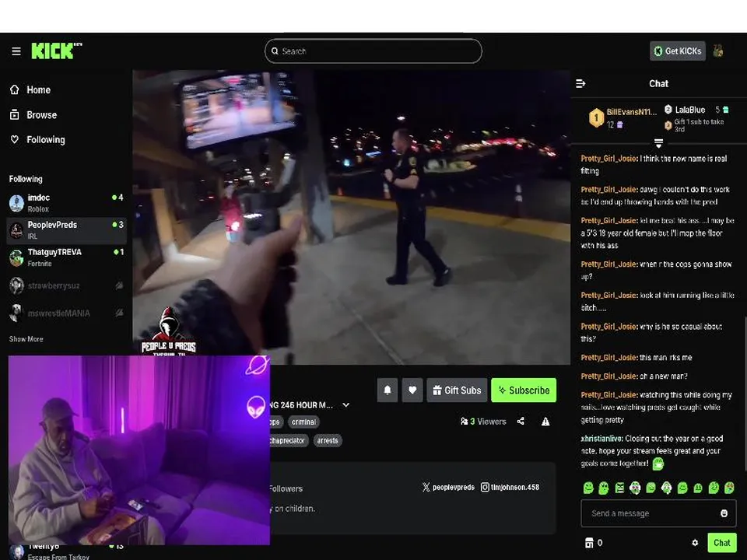Open the PeoplevPreds IRL channel
The width and height of the screenshot is (747, 560).
tap(66, 230)
